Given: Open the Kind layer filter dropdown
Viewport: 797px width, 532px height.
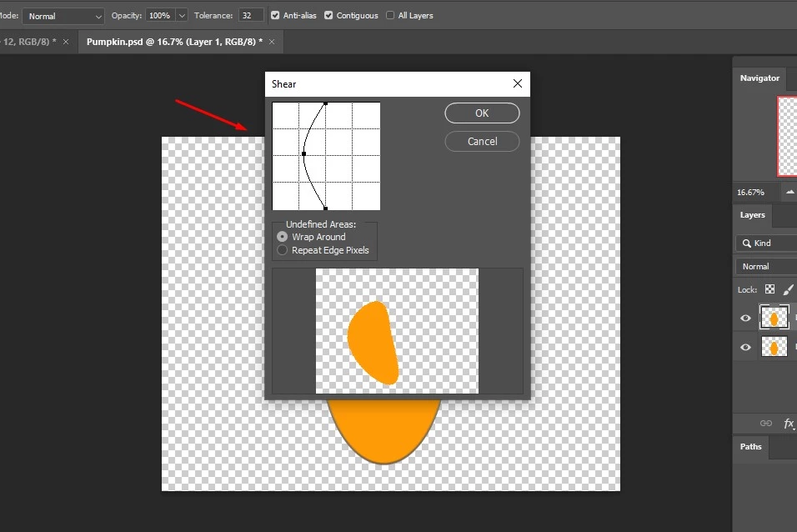Looking at the screenshot, I should [x=766, y=243].
